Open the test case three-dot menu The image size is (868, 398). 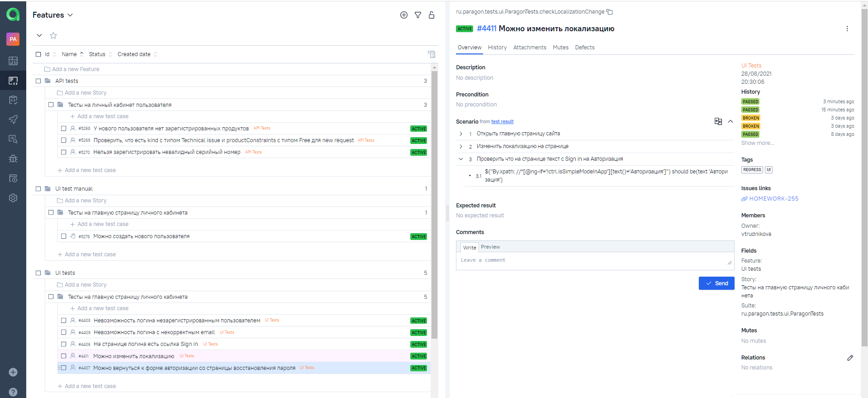coord(847,29)
